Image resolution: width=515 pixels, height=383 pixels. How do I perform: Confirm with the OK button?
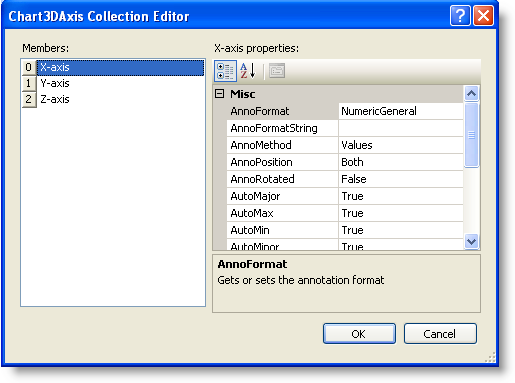359,333
